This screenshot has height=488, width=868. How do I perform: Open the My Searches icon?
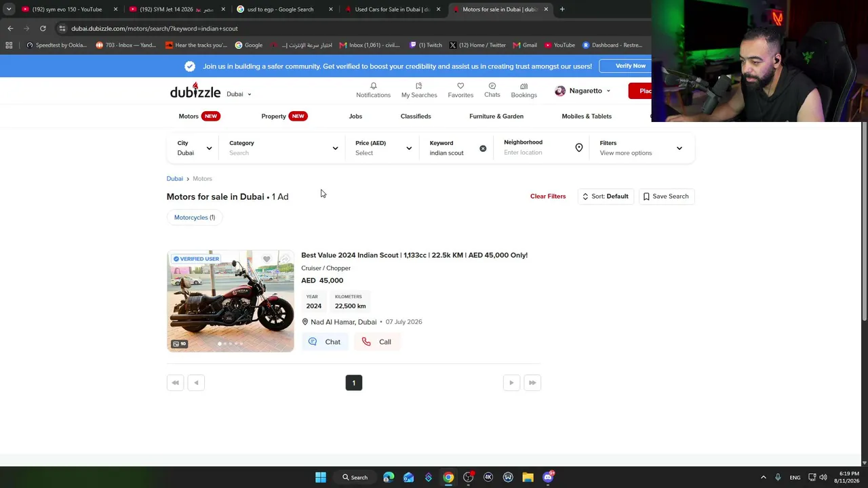(x=418, y=90)
